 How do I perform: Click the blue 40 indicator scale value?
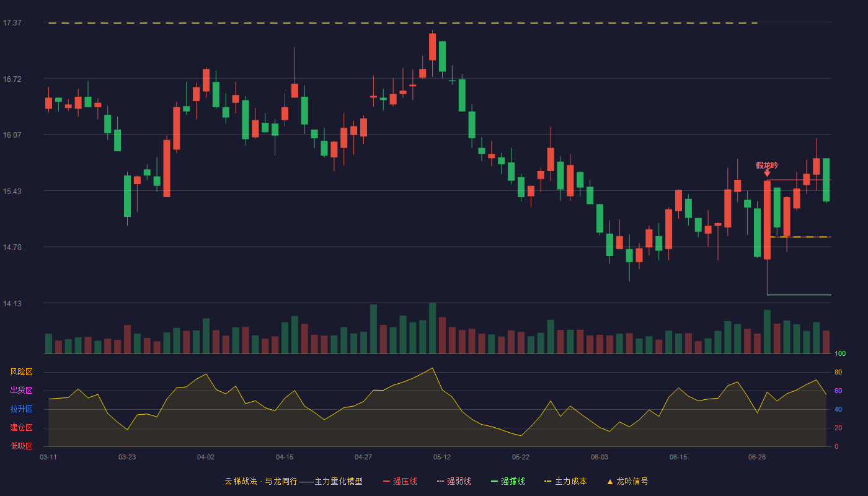click(838, 409)
